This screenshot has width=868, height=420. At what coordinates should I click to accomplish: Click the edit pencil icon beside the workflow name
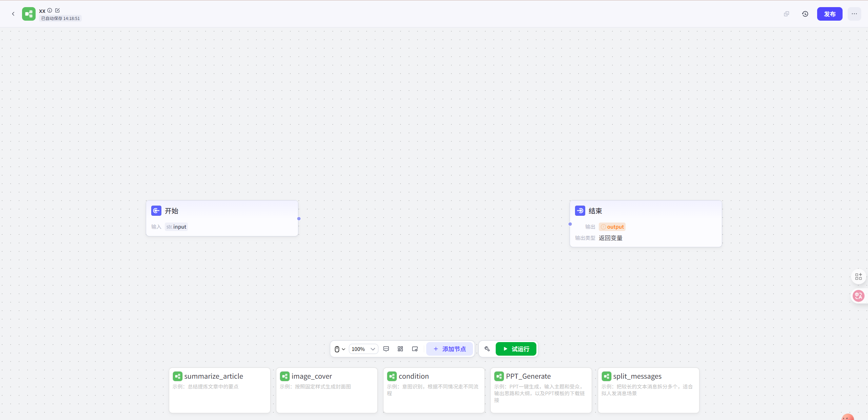pos(57,10)
